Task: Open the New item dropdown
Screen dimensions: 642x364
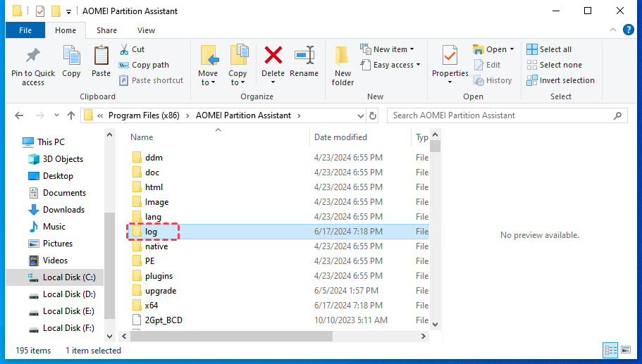Action: (388, 49)
